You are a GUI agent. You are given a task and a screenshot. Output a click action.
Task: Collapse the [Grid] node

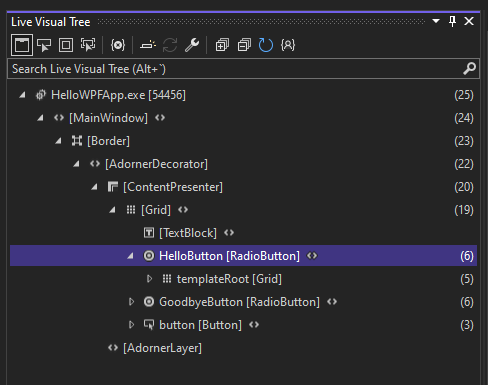tap(112, 210)
